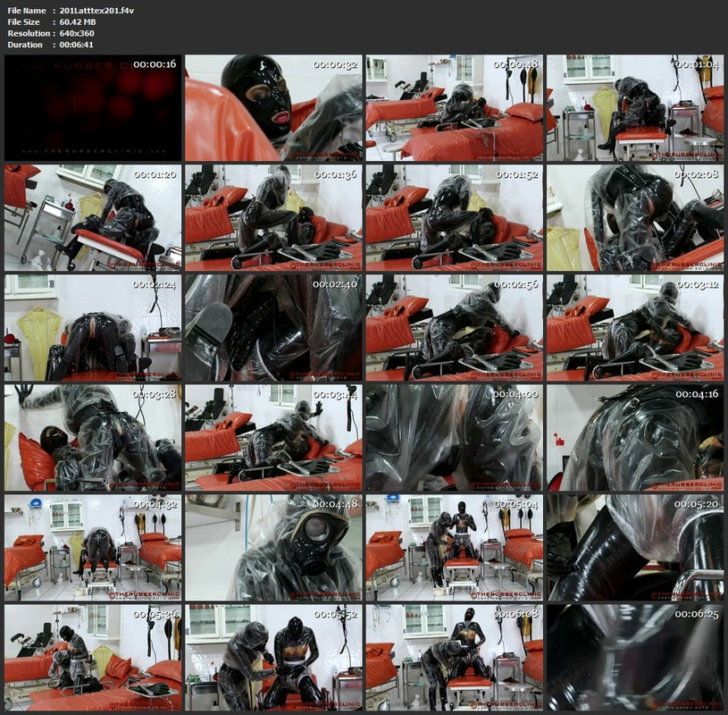Image resolution: width=728 pixels, height=715 pixels.
Task: Click the frame marked 00:04:16
Action: coord(635,438)
